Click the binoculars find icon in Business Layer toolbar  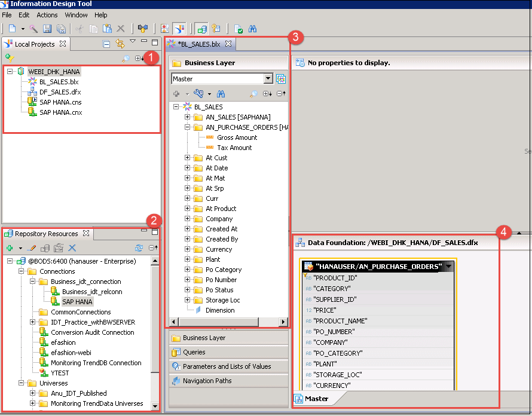point(221,94)
